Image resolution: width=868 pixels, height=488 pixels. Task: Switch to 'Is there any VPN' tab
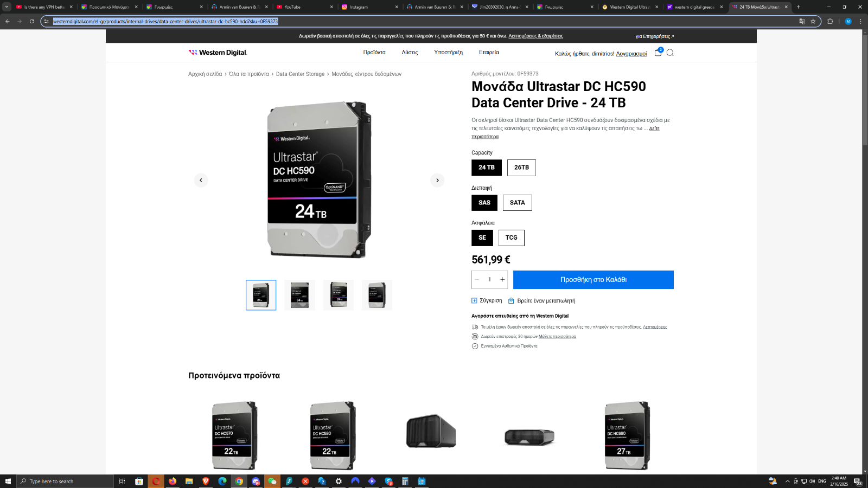tap(43, 7)
